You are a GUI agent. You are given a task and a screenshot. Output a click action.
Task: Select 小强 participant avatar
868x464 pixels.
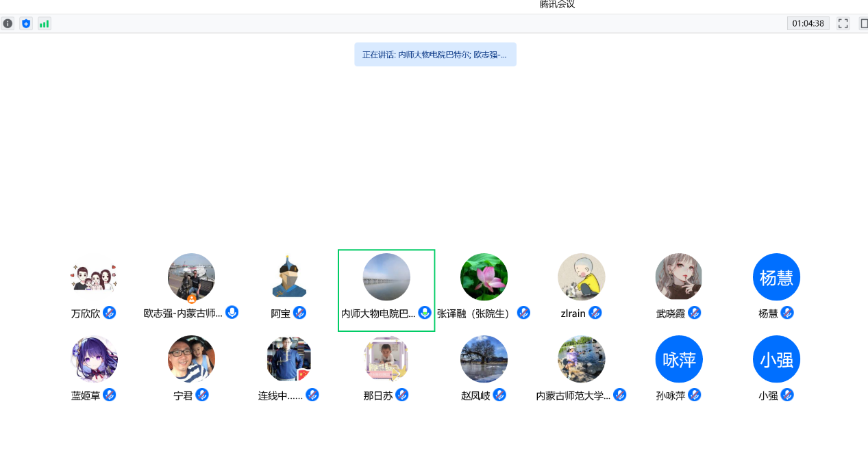coord(776,359)
